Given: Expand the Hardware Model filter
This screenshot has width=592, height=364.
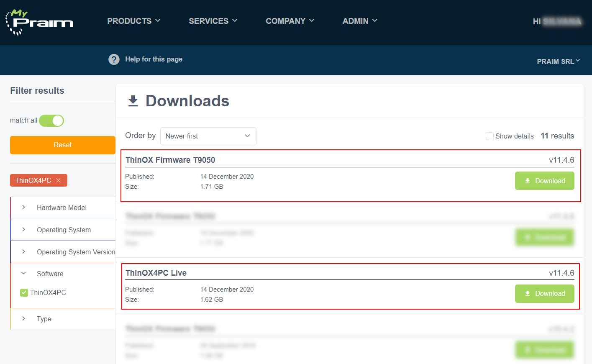Looking at the screenshot, I should point(63,208).
